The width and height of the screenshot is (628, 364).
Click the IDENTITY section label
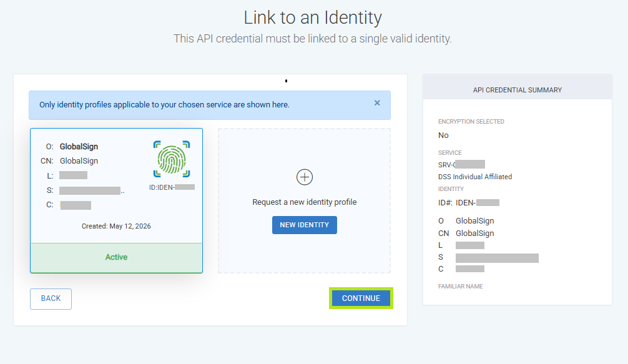click(x=451, y=189)
